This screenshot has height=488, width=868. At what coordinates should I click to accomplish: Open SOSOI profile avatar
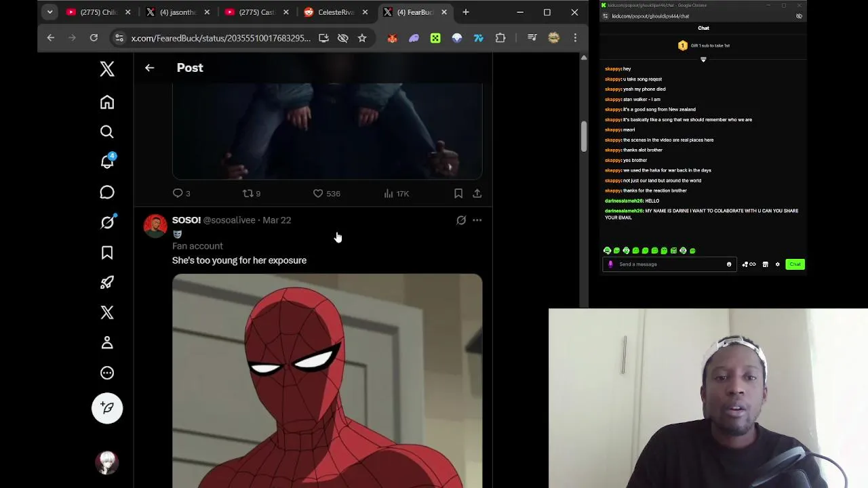(x=155, y=226)
